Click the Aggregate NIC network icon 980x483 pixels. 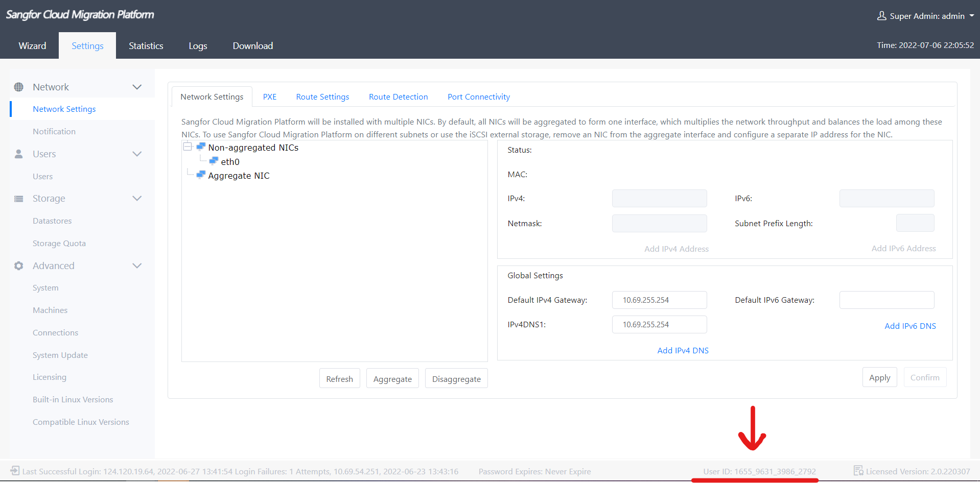click(201, 175)
